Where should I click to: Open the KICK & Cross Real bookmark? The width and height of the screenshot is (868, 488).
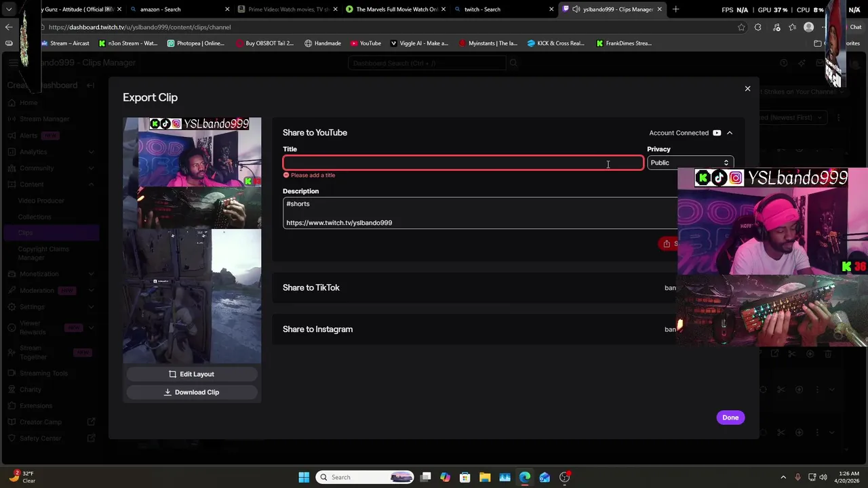pyautogui.click(x=555, y=43)
